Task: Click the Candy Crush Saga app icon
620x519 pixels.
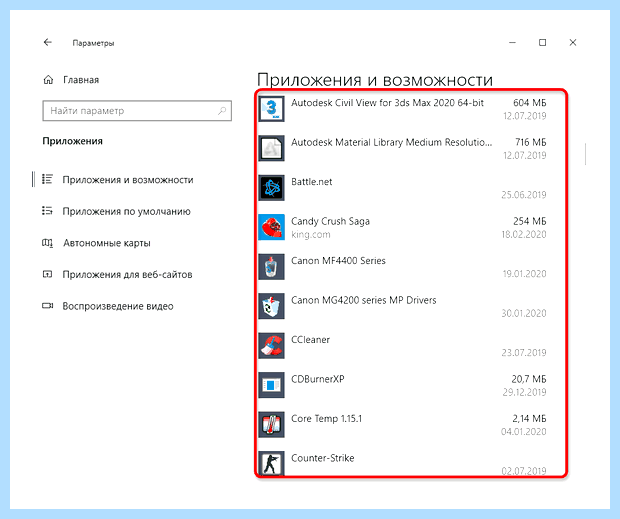Action: click(271, 227)
